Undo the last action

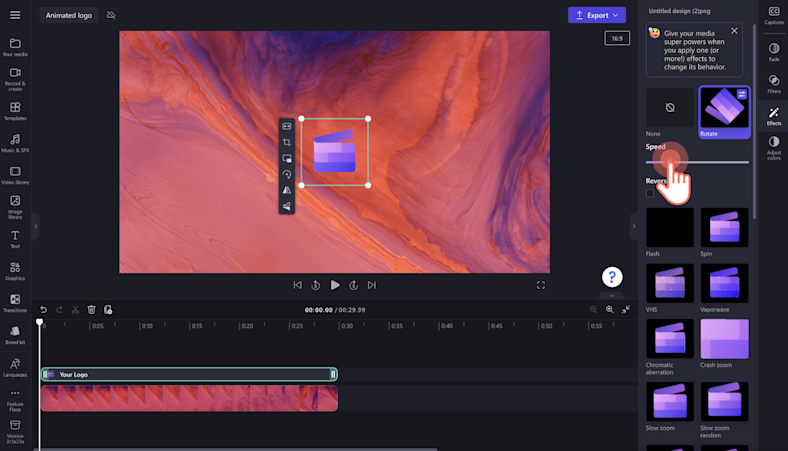pos(43,310)
